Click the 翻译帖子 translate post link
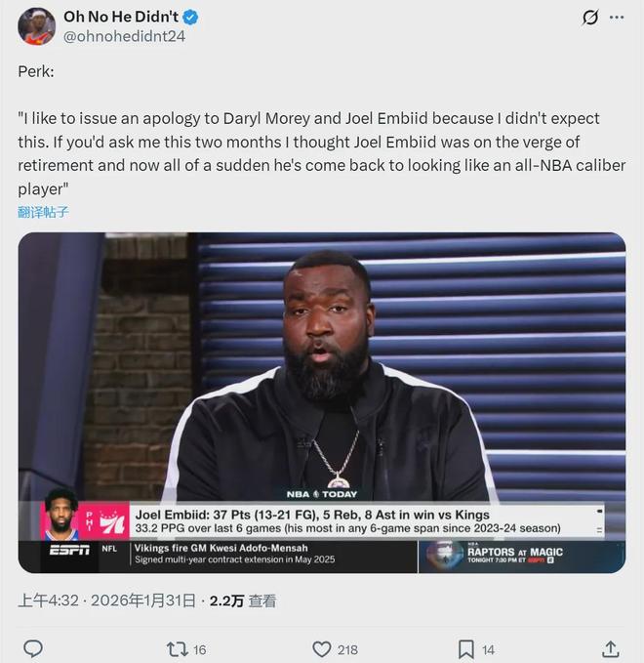This screenshot has height=663, width=644. (43, 211)
